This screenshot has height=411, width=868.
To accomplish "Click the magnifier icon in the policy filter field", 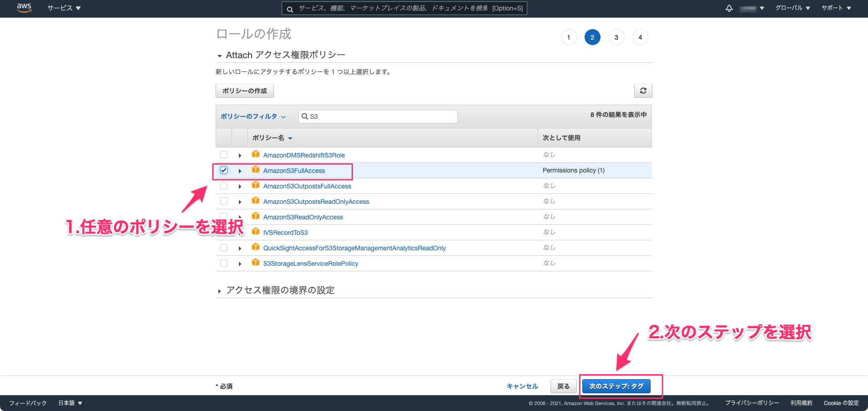I will tap(305, 116).
